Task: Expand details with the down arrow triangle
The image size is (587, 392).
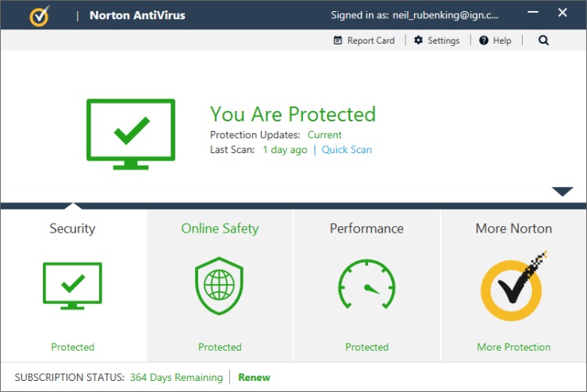Action: tap(562, 191)
